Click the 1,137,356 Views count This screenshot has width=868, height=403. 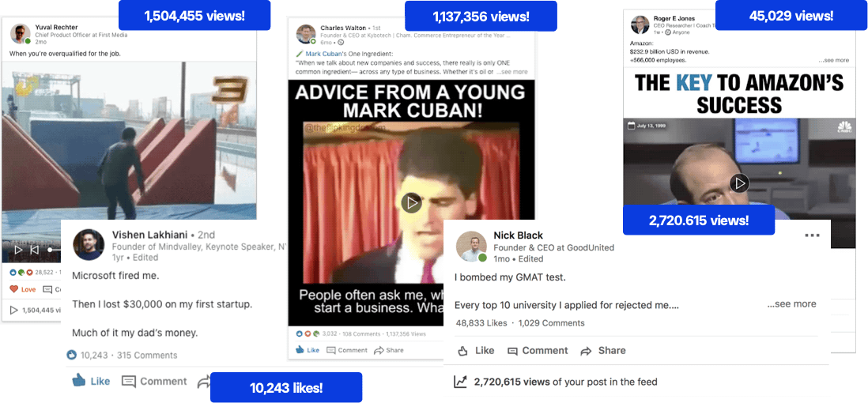pos(406,333)
